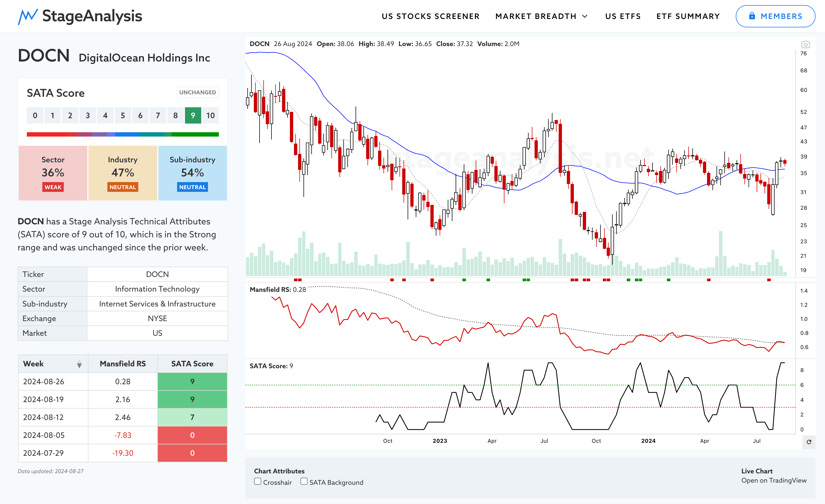The height and width of the screenshot is (504, 825).
Task: Click the Week column header
Action: pos(53,364)
